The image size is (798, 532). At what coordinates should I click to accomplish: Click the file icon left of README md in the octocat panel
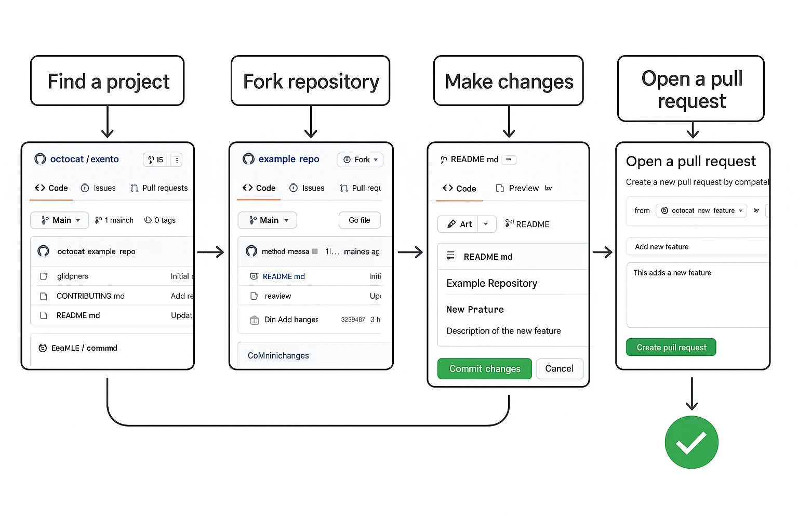tap(44, 315)
